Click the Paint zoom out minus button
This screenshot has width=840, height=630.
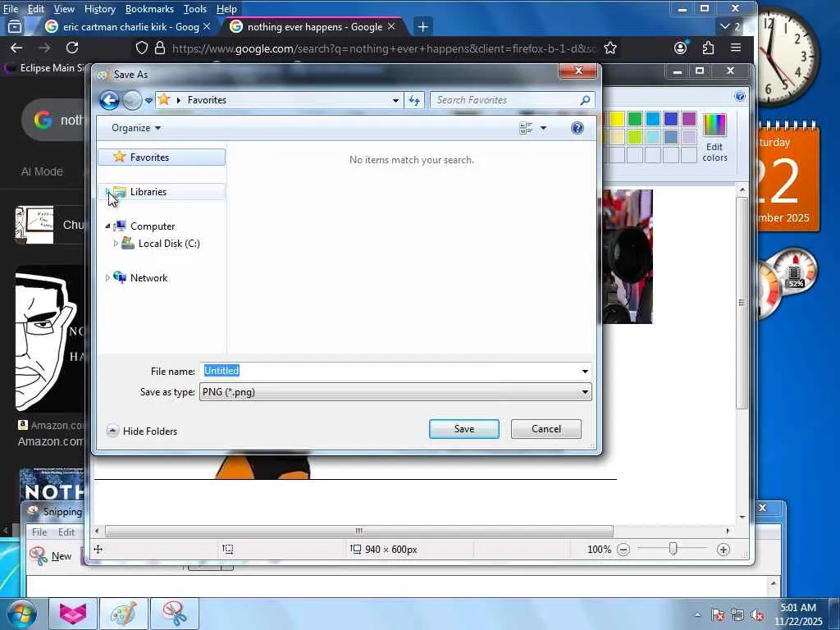[623, 550]
